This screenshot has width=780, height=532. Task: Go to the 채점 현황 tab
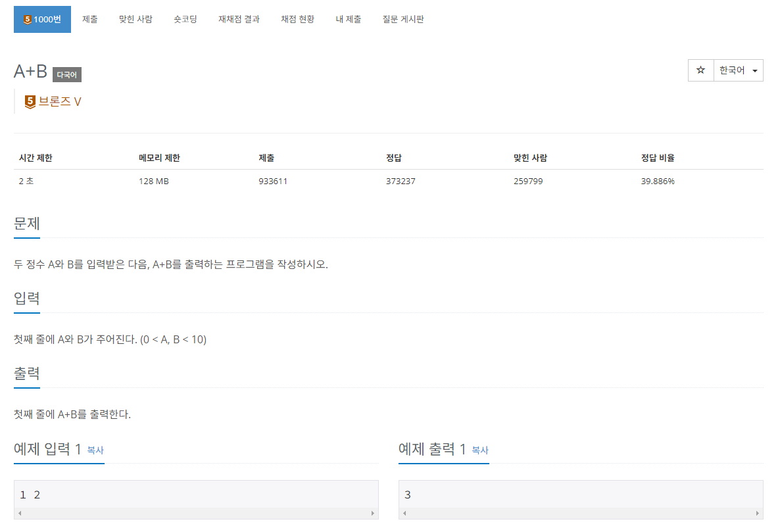click(x=297, y=19)
